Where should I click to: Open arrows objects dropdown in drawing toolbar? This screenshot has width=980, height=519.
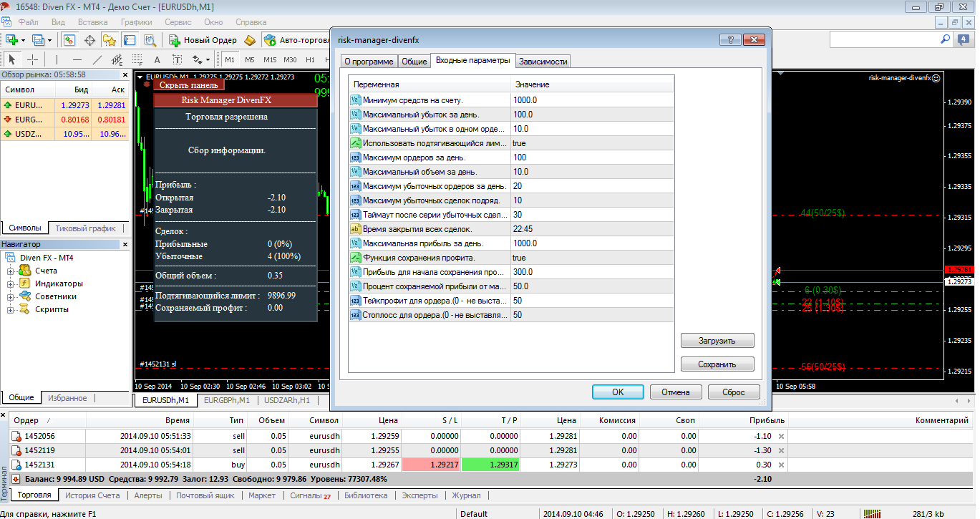tap(208, 59)
